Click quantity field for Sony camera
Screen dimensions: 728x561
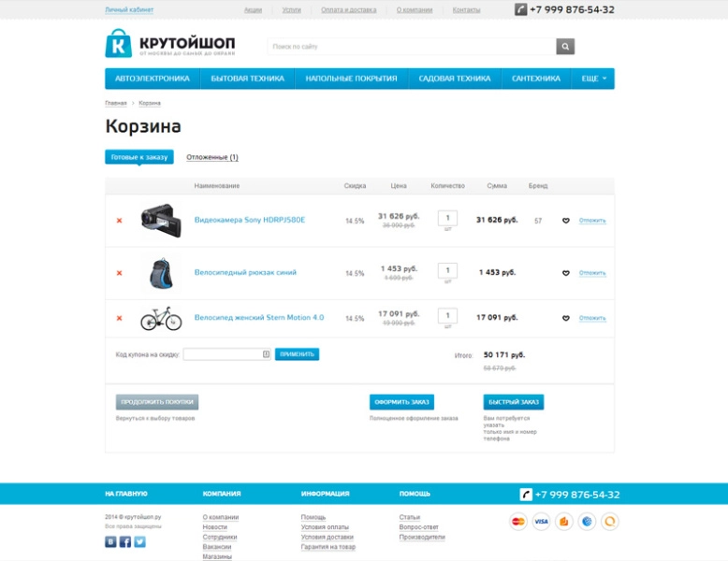tap(447, 218)
